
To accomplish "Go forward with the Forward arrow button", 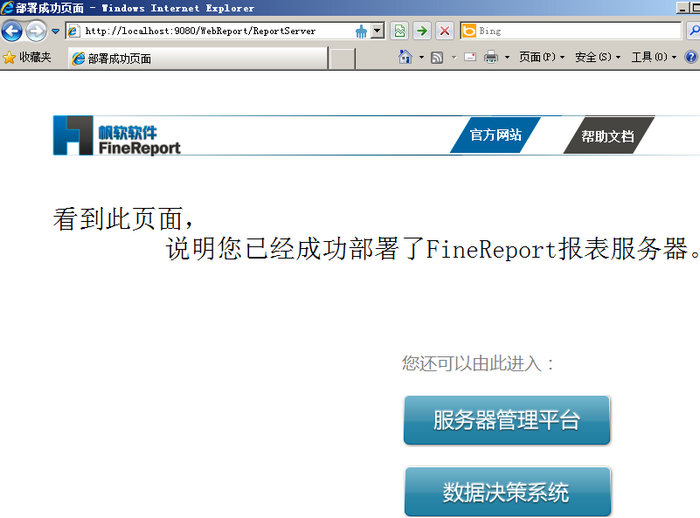I will 36,31.
